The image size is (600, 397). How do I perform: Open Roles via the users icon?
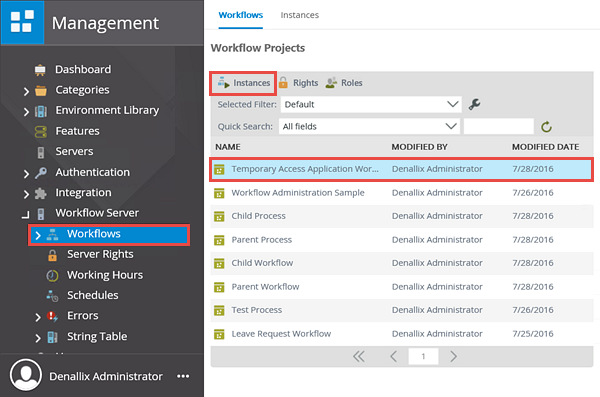point(331,83)
